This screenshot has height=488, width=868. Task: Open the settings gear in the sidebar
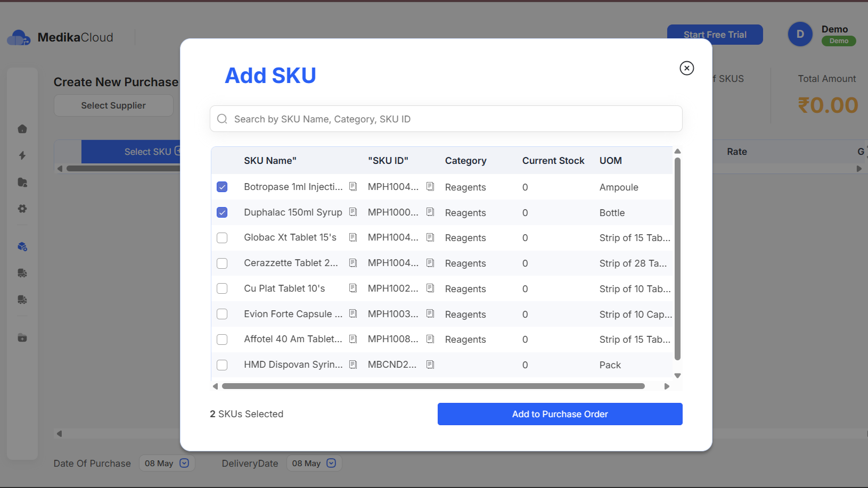point(22,209)
